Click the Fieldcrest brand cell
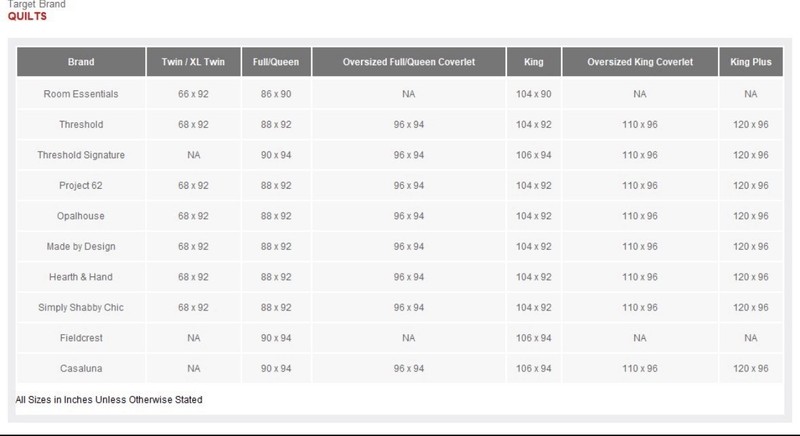 tap(81, 338)
